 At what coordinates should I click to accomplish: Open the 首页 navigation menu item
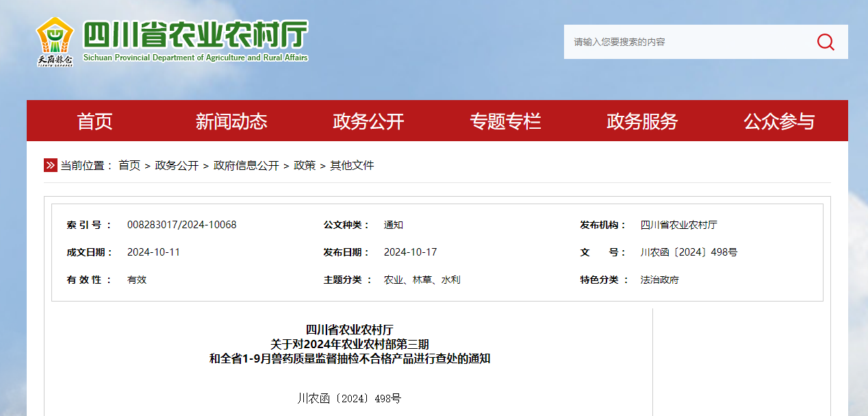(94, 121)
